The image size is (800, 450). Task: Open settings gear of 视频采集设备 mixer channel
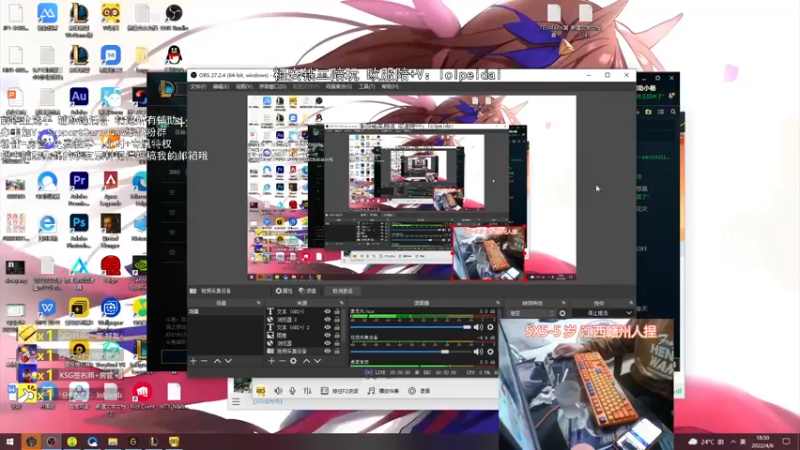click(490, 352)
